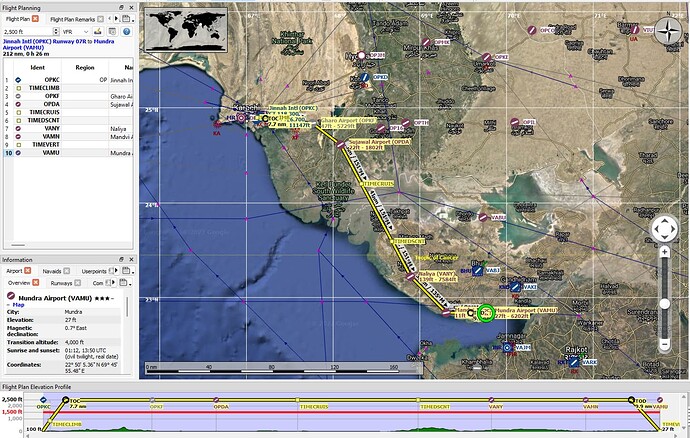The image size is (690, 438).
Task: Float the Information dock window
Action: coord(121,259)
